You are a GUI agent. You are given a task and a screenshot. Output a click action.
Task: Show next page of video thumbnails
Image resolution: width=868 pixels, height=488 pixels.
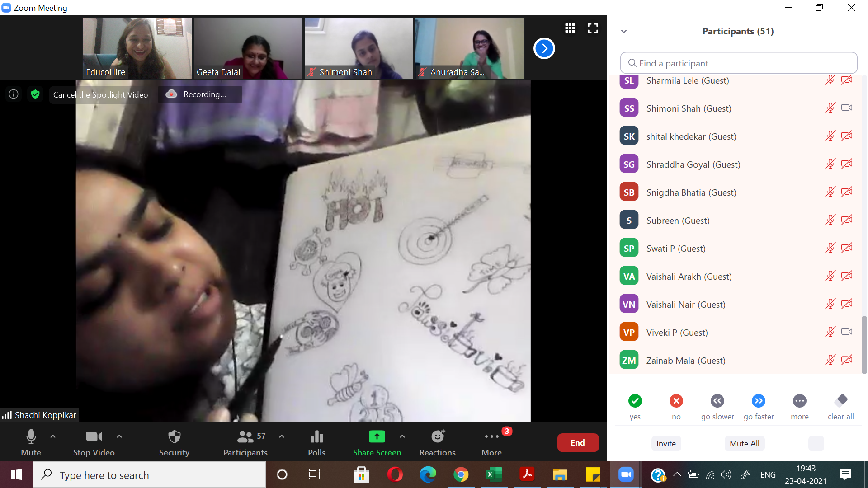(544, 48)
